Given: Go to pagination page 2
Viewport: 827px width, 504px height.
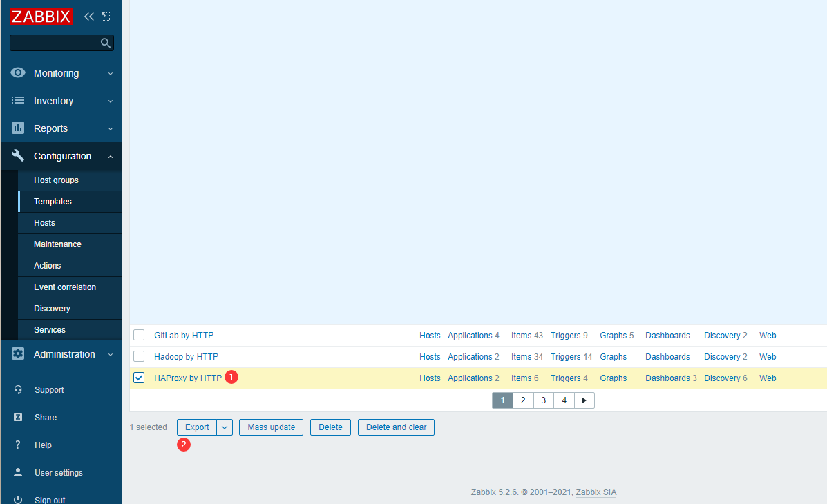Looking at the screenshot, I should [523, 400].
